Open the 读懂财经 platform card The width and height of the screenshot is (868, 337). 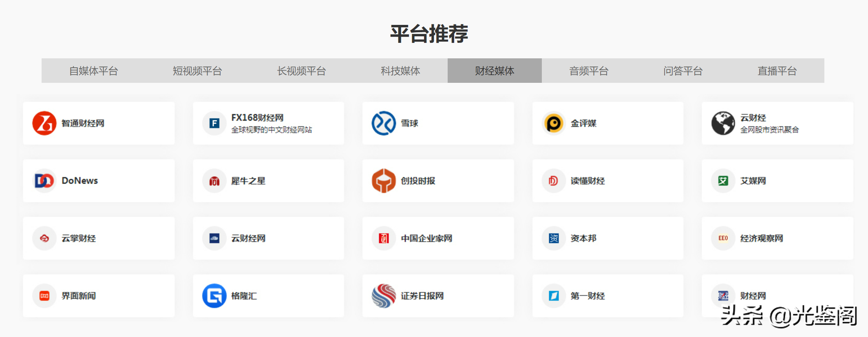click(x=607, y=181)
